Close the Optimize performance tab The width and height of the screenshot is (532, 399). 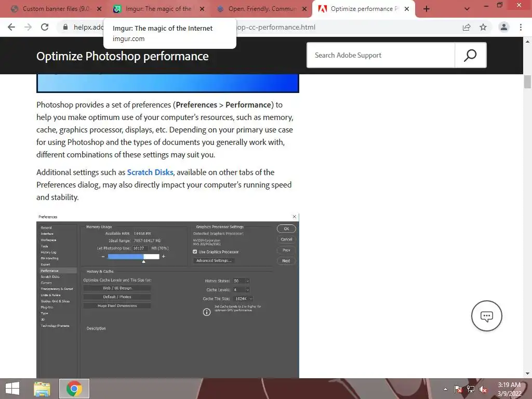click(x=407, y=9)
